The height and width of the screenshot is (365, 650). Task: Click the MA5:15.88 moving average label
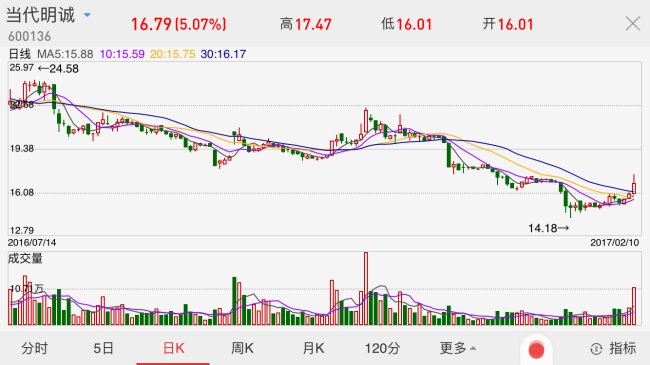coord(65,54)
